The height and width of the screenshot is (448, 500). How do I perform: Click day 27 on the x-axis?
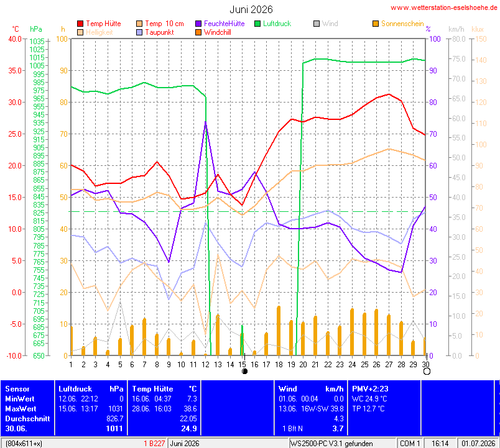[x=389, y=365]
